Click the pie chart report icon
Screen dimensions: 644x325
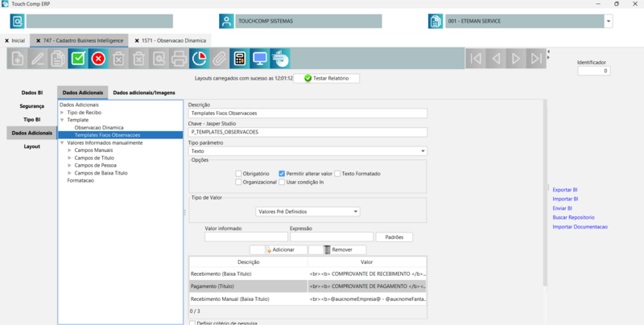click(199, 58)
